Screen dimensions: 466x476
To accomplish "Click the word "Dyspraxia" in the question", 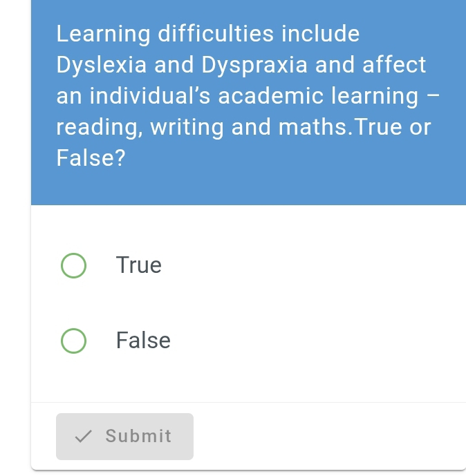I will point(254,65).
